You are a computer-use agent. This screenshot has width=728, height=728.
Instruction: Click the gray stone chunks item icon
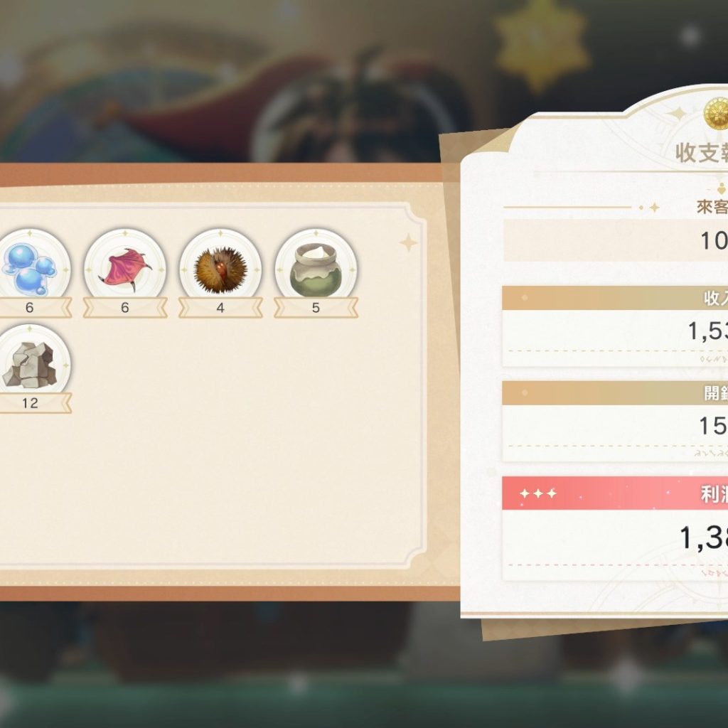click(x=30, y=365)
